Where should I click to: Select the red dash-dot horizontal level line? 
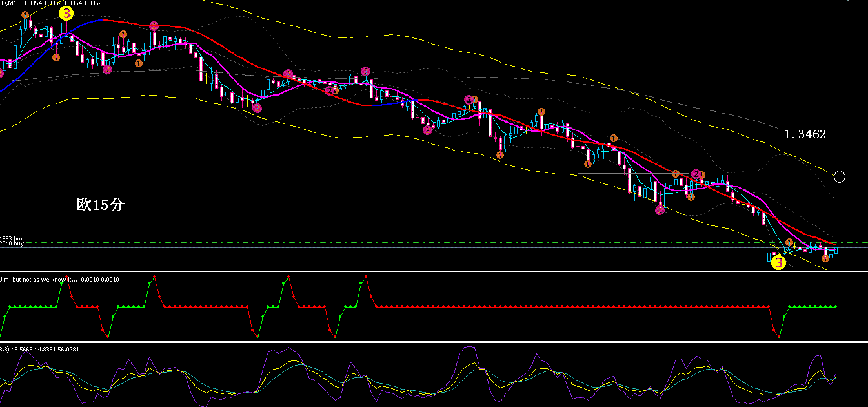coord(434,264)
